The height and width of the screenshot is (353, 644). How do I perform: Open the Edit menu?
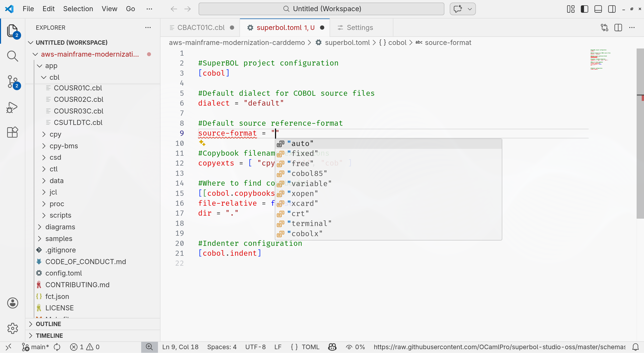tap(49, 9)
